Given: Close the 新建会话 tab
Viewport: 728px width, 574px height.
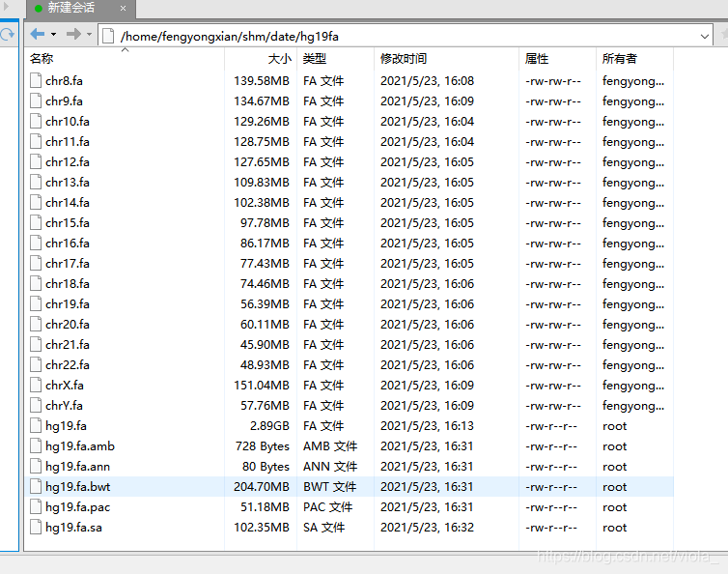Looking at the screenshot, I should 123,9.
